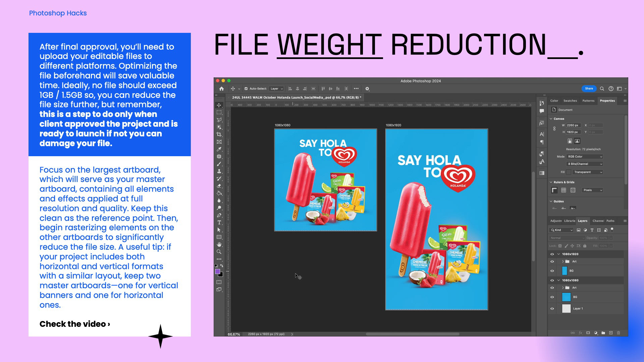Click the Home icon in options bar
Viewport: 644px width, 362px height.
pyautogui.click(x=221, y=89)
